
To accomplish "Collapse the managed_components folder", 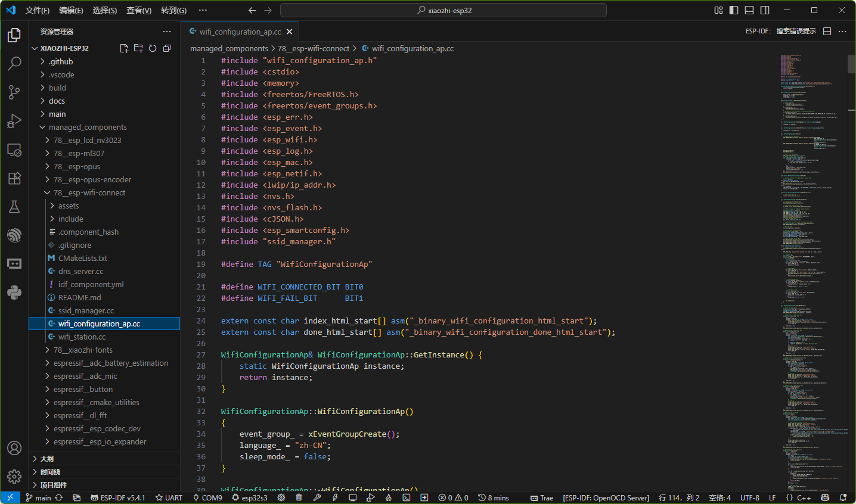I will click(88, 127).
